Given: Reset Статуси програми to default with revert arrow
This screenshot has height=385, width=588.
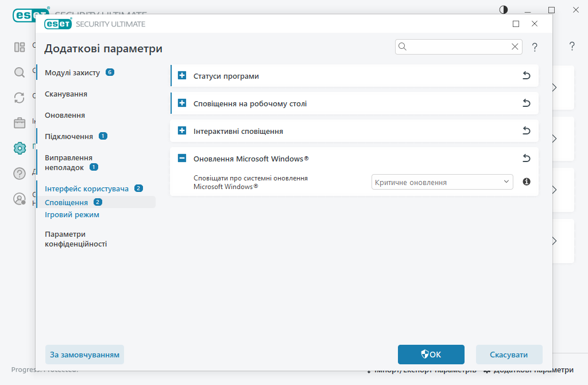Looking at the screenshot, I should pos(527,75).
